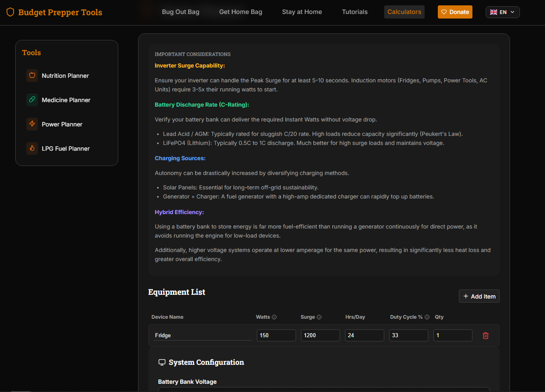Click the Hybrid Efficiency heading
This screenshot has width=545, height=392.
point(179,212)
